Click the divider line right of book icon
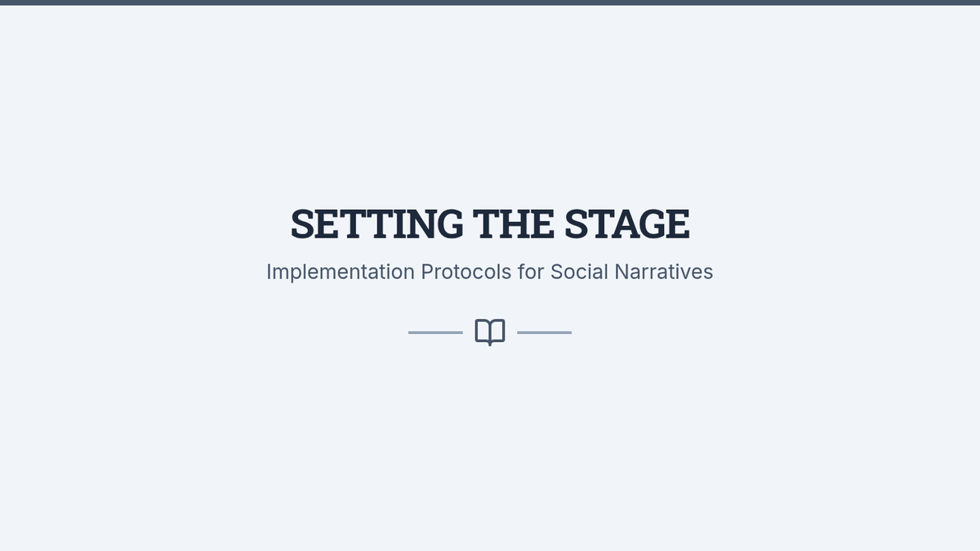 click(x=545, y=332)
